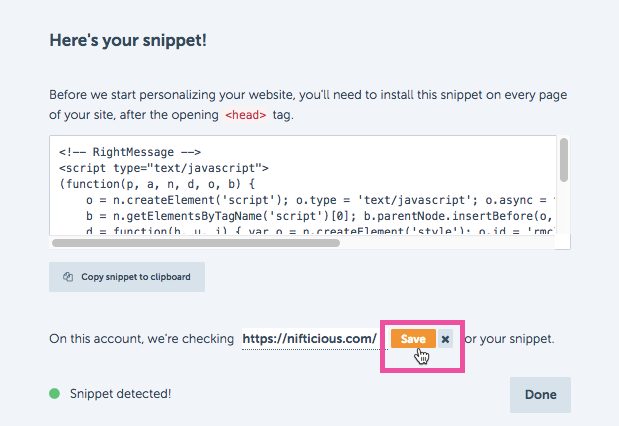Click the '(function(p, a, n, d, o, b) {' line

[157, 184]
